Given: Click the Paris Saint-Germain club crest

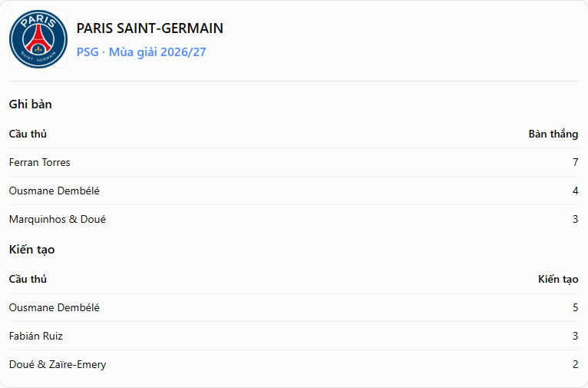Looking at the screenshot, I should click(x=38, y=39).
